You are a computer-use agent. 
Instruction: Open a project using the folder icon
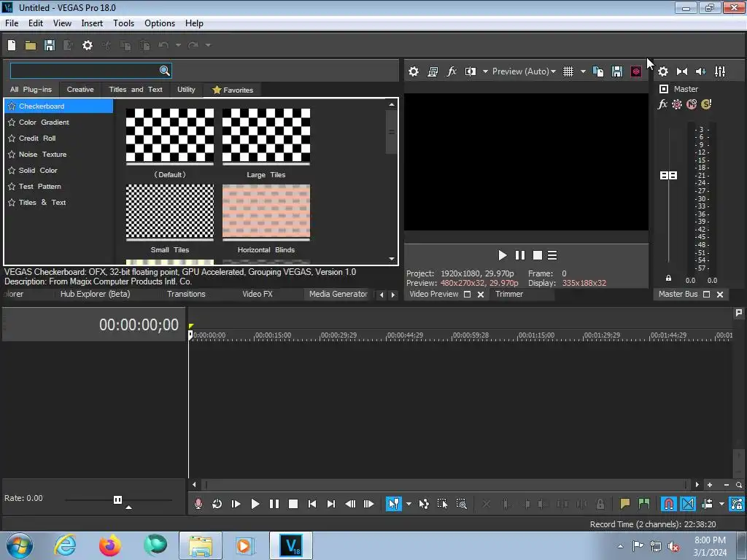tap(31, 45)
